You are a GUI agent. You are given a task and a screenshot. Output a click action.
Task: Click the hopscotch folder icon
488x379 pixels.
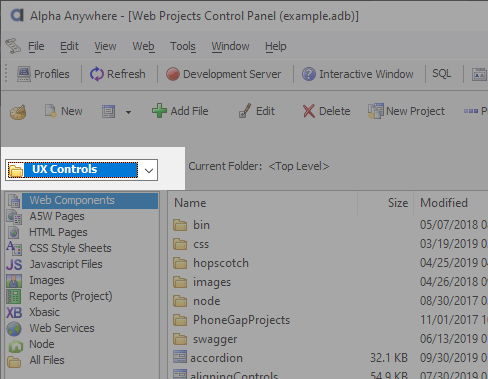(180, 263)
